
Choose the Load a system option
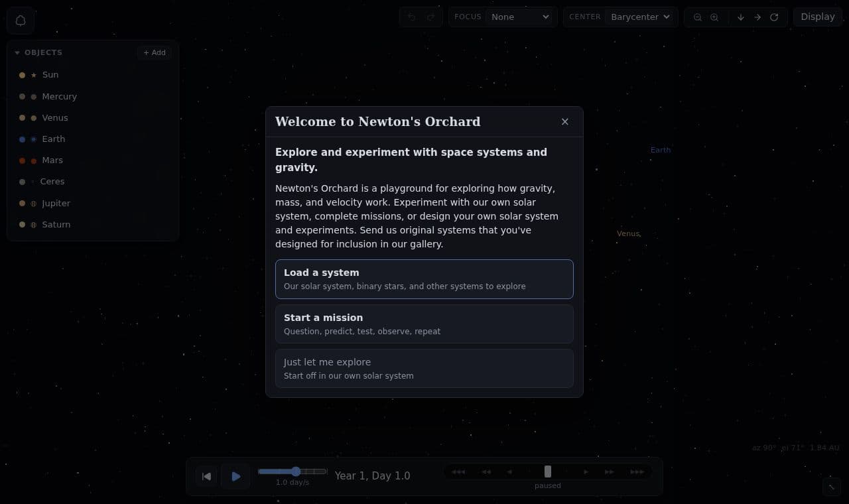click(x=424, y=279)
